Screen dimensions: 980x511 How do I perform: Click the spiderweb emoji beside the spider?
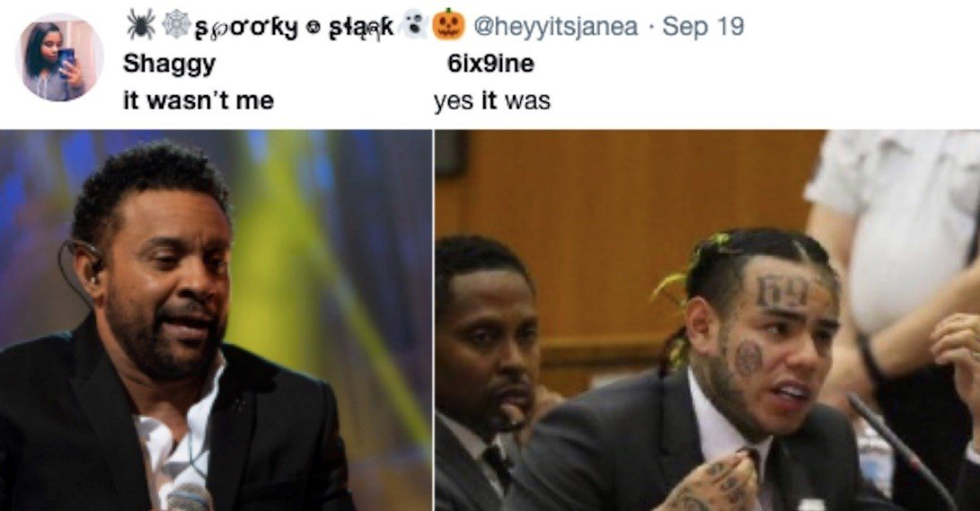174,26
